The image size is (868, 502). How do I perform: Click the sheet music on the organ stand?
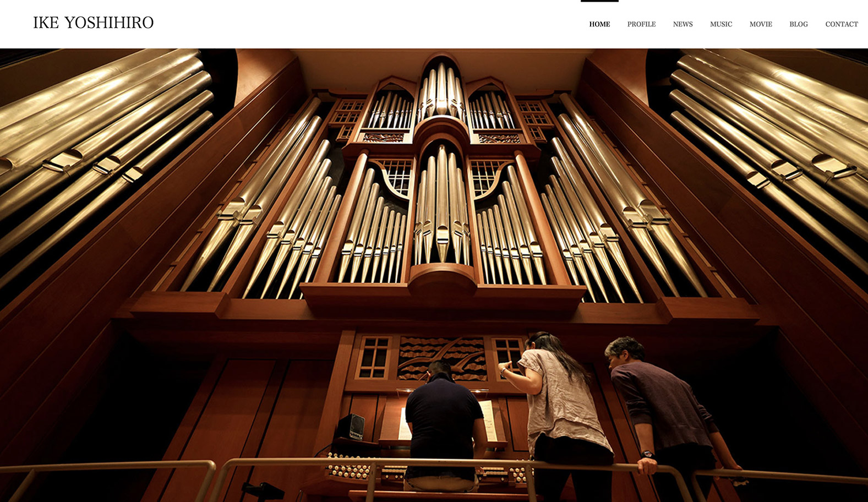pos(487,420)
